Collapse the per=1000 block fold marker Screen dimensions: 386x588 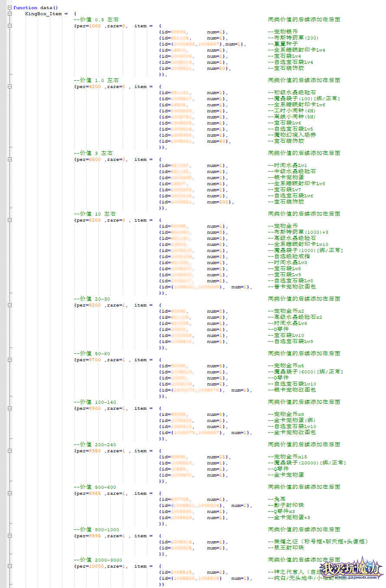[x=10, y=26]
